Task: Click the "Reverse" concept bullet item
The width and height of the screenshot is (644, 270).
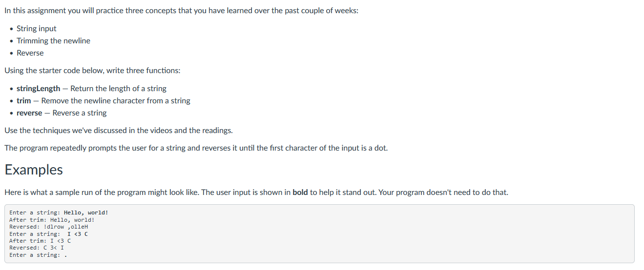Action: click(30, 53)
